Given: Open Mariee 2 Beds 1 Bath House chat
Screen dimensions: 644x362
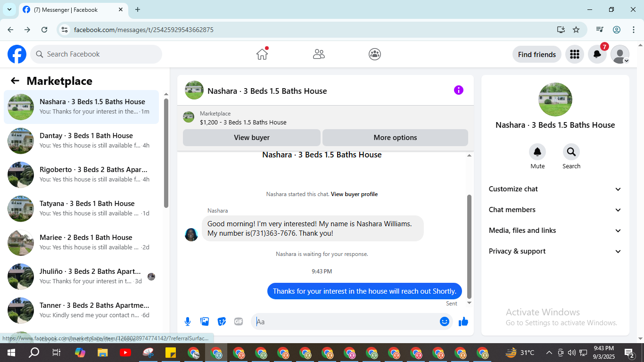Looking at the screenshot, I should click(81, 242).
